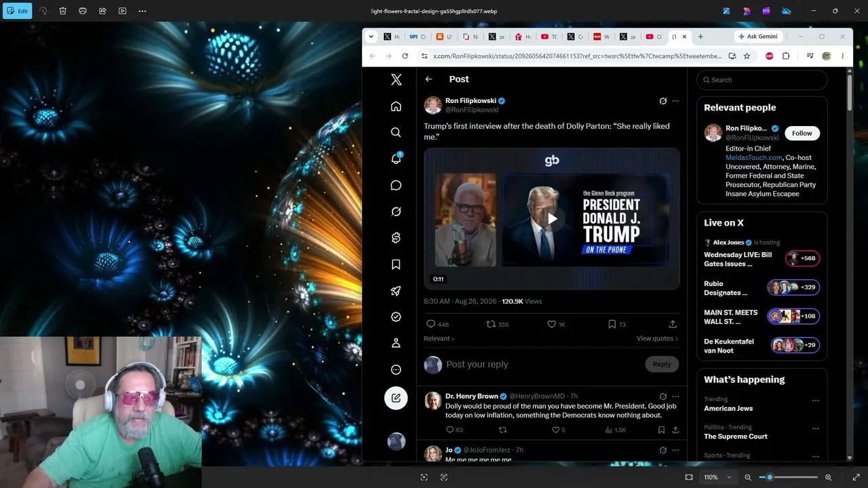This screenshot has width=868, height=488.
Task: Go to X home feed
Action: point(396,106)
